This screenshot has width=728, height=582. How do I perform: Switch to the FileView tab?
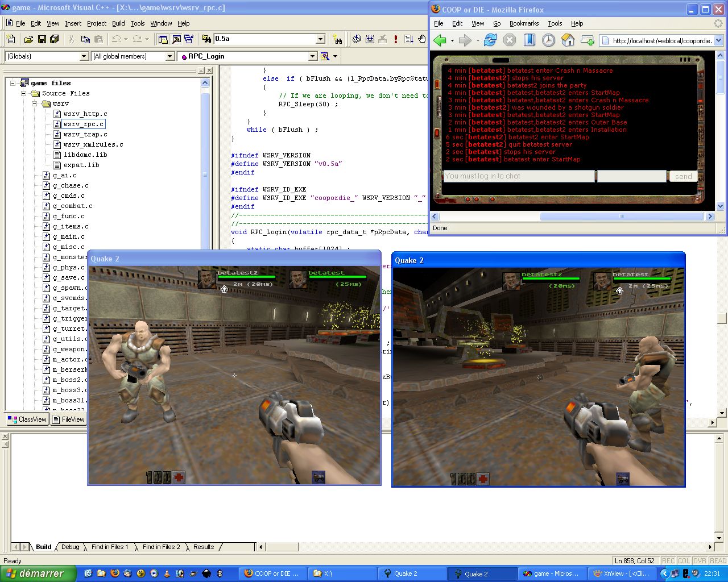[69, 419]
